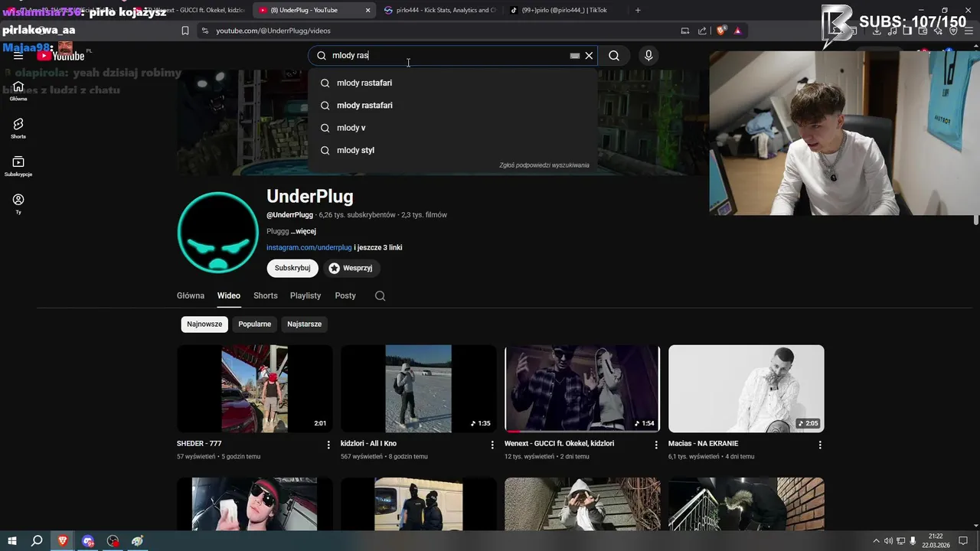
Task: Switch to pirlo444 Kick Stats browser tab
Action: (x=439, y=10)
